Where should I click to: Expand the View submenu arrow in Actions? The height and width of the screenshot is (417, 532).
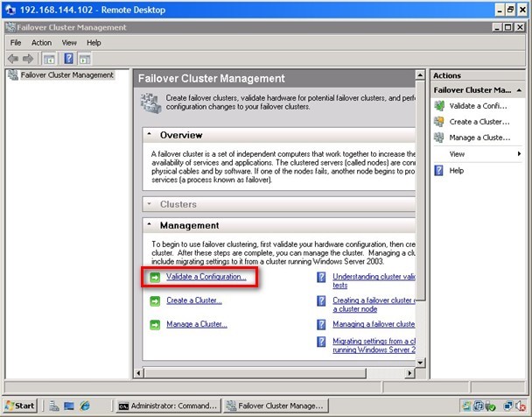click(x=519, y=154)
